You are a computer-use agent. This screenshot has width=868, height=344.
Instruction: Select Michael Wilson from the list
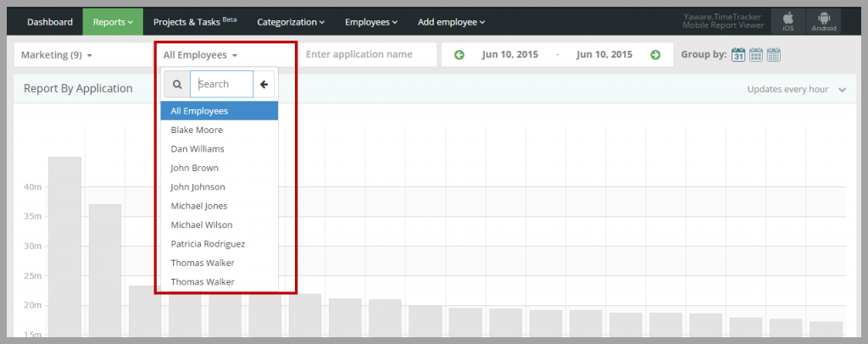[220, 225]
